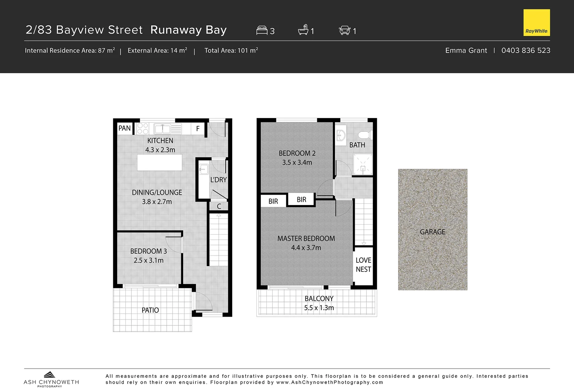Click the bathtub icon in the header
The width and height of the screenshot is (574, 392).
click(x=303, y=30)
